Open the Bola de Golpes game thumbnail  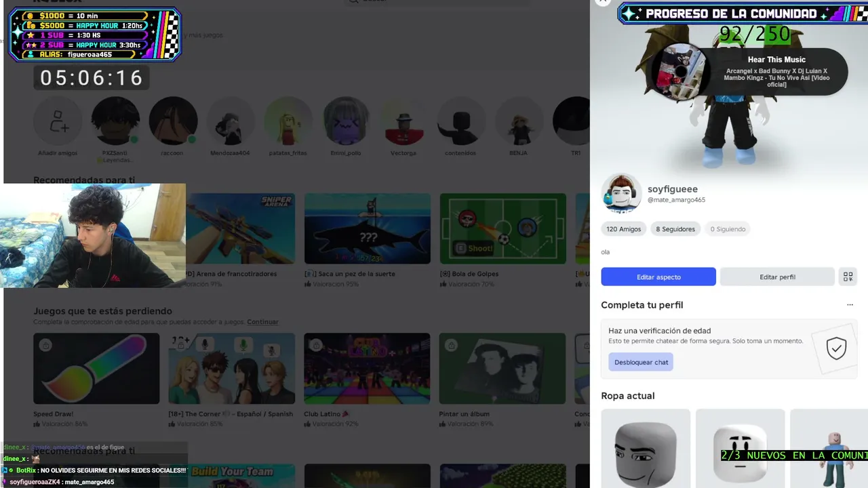click(x=502, y=228)
